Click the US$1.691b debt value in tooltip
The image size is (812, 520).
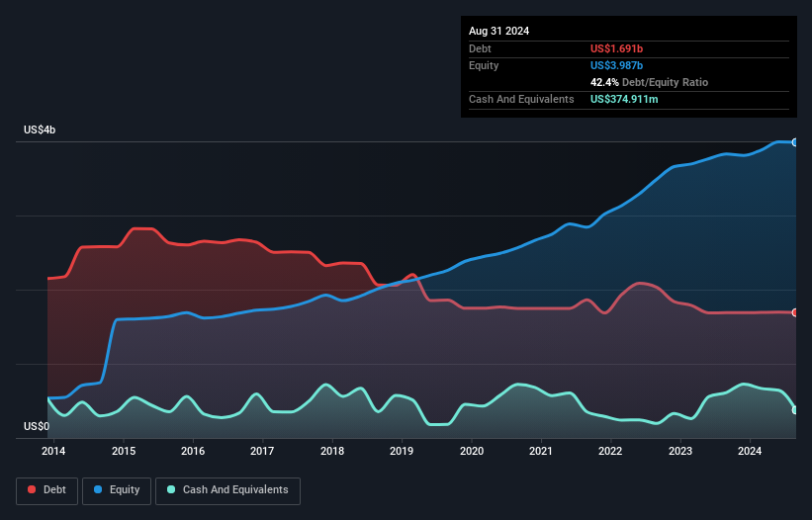coord(616,48)
